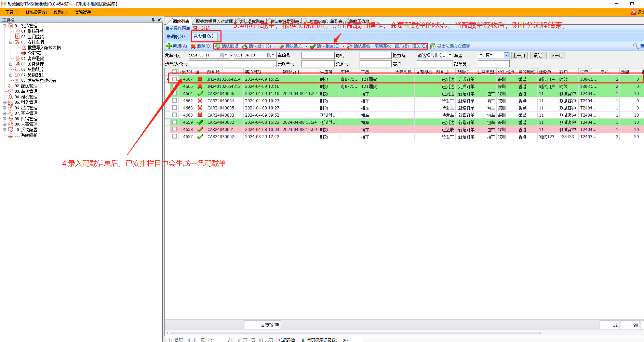Screen dimensions: 644x342
Task: Click the 确认签收 clock icon
Action: pyautogui.click(x=349, y=46)
